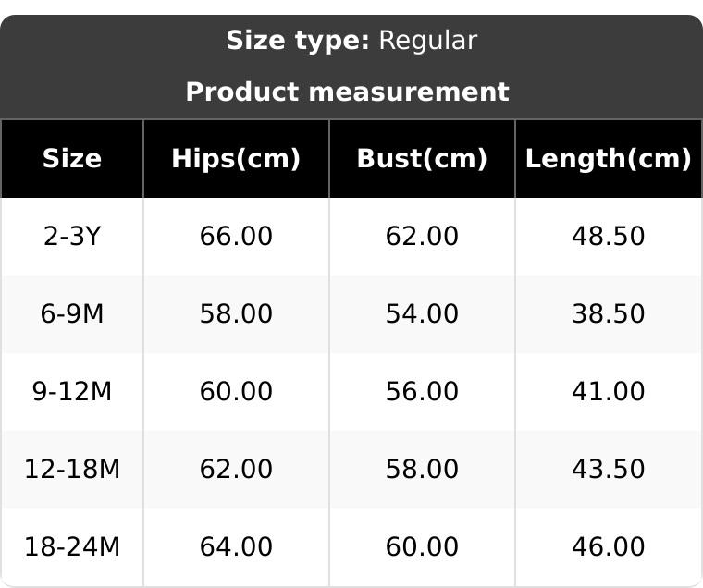Viewport: 703px width, 588px height.
Task: Click length value 46.00
Action: tap(608, 547)
